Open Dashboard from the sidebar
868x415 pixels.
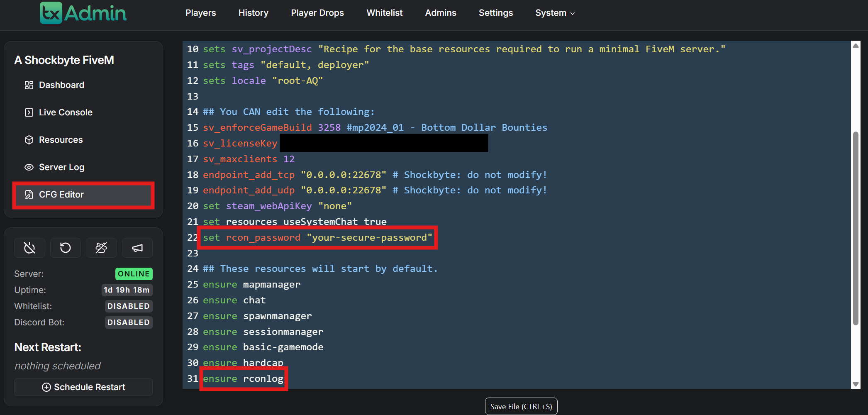point(61,85)
